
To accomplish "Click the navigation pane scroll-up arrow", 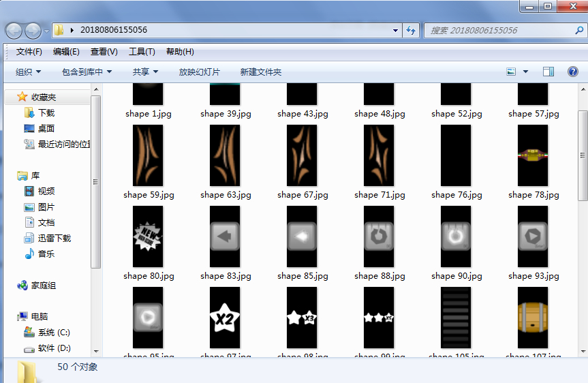I will click(96, 89).
